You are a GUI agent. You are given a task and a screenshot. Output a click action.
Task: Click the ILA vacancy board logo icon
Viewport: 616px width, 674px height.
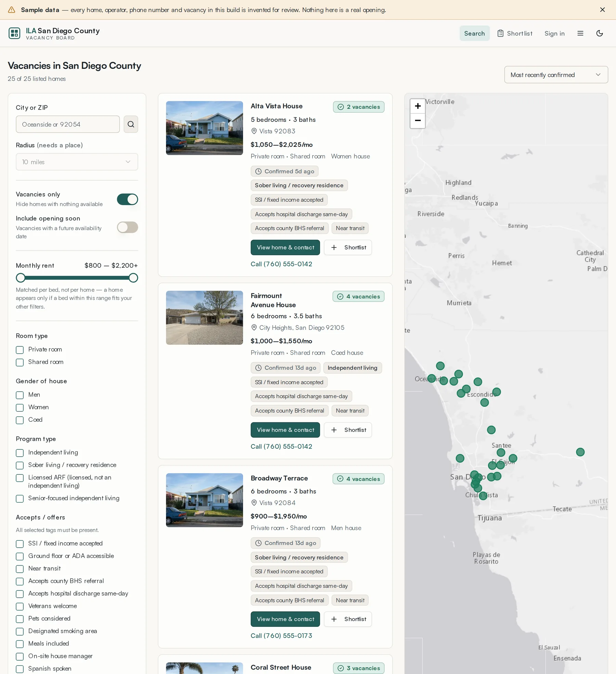pos(14,33)
